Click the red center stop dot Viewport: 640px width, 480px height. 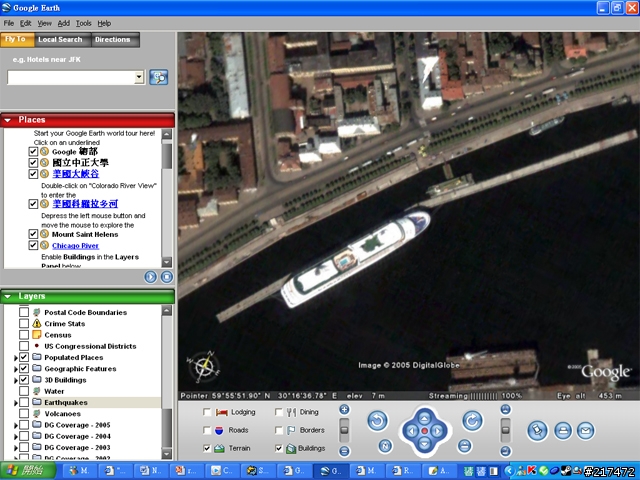coord(424,431)
